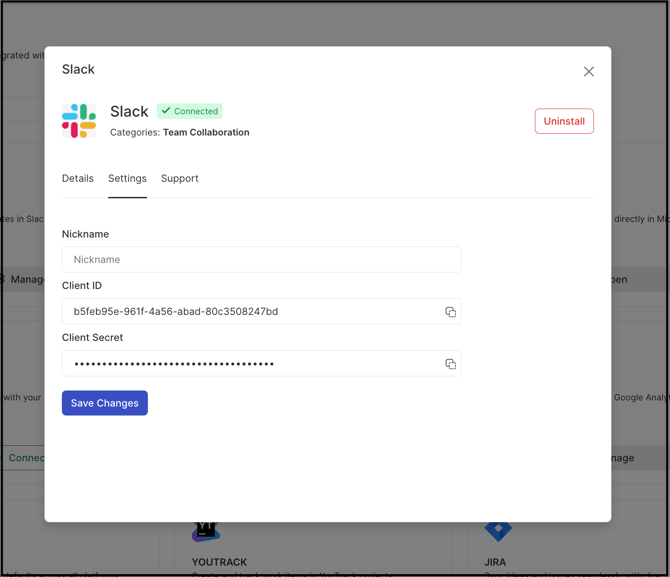Click the YOUTRACK card title
Viewport: 670px width, 577px height.
(219, 563)
